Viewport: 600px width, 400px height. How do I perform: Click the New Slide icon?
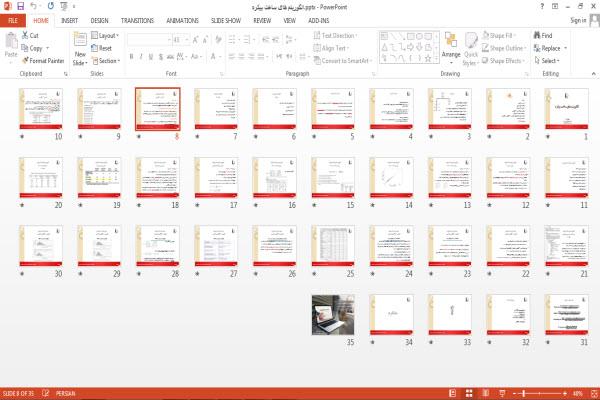(x=80, y=40)
